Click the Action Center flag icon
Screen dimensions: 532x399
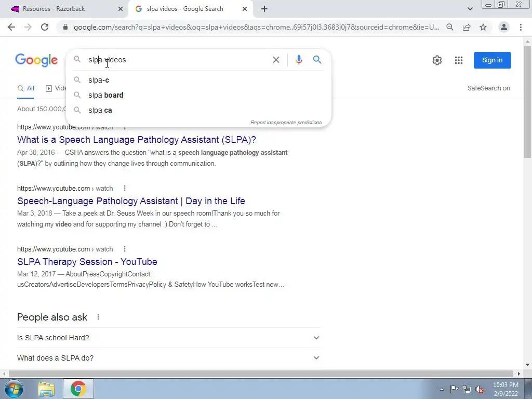point(454,389)
